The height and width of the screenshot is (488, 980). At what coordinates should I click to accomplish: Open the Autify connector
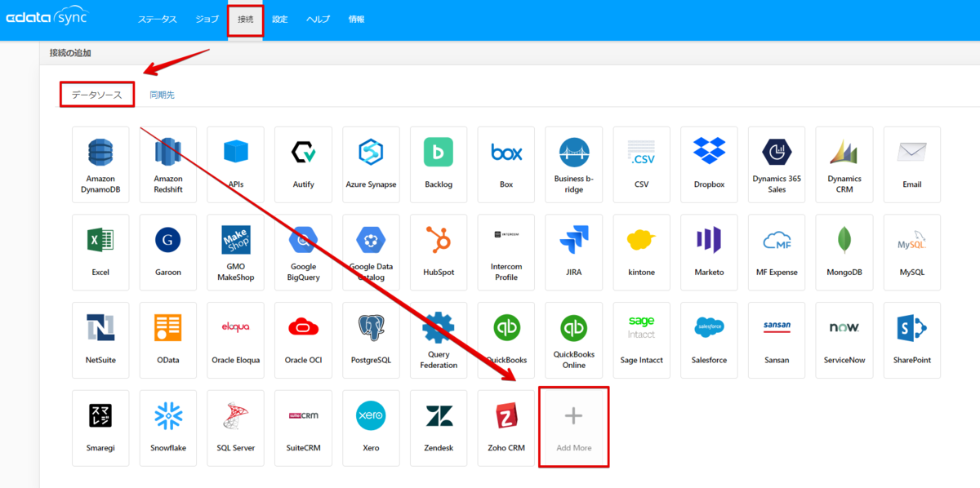click(x=303, y=165)
